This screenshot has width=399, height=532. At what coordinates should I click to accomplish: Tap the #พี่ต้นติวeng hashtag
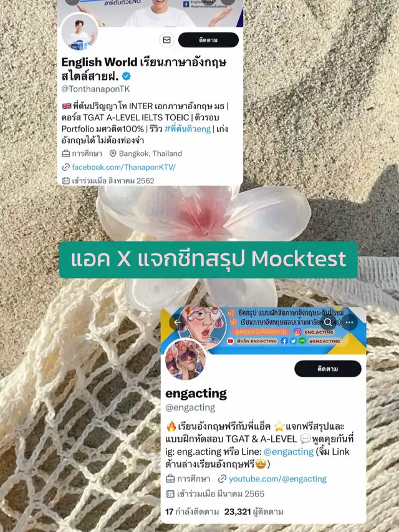188,129
